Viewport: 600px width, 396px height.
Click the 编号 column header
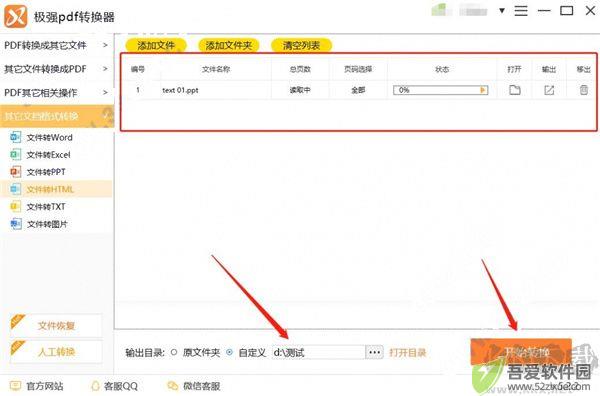(138, 69)
